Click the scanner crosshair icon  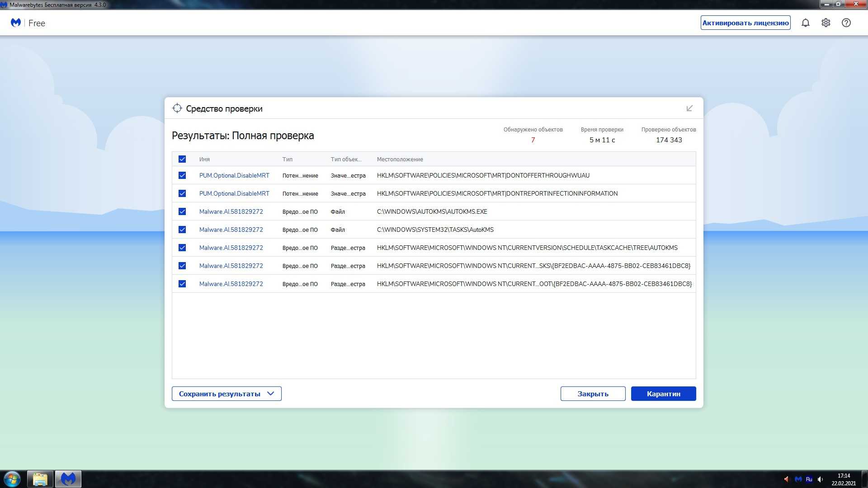tap(177, 108)
